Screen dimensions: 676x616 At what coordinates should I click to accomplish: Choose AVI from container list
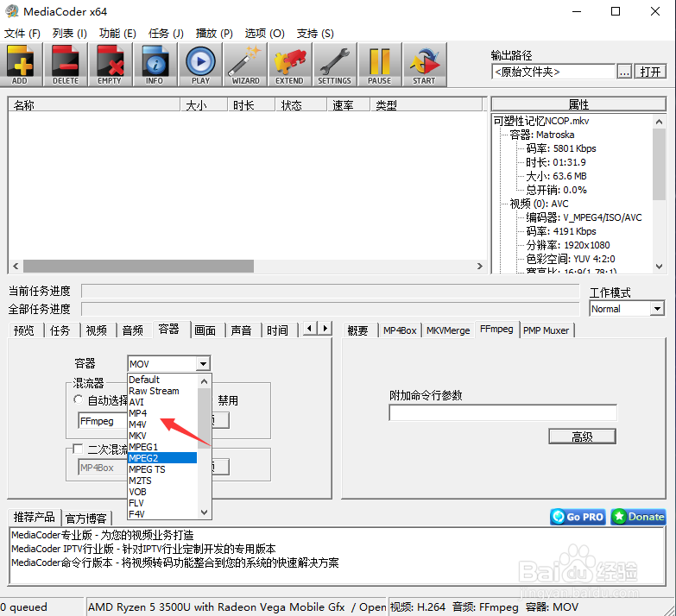coord(162,402)
